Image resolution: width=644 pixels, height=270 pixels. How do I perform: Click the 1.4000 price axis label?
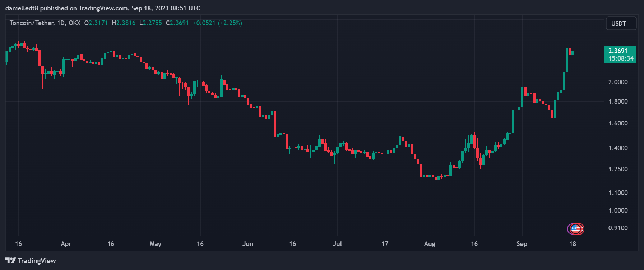pos(618,148)
